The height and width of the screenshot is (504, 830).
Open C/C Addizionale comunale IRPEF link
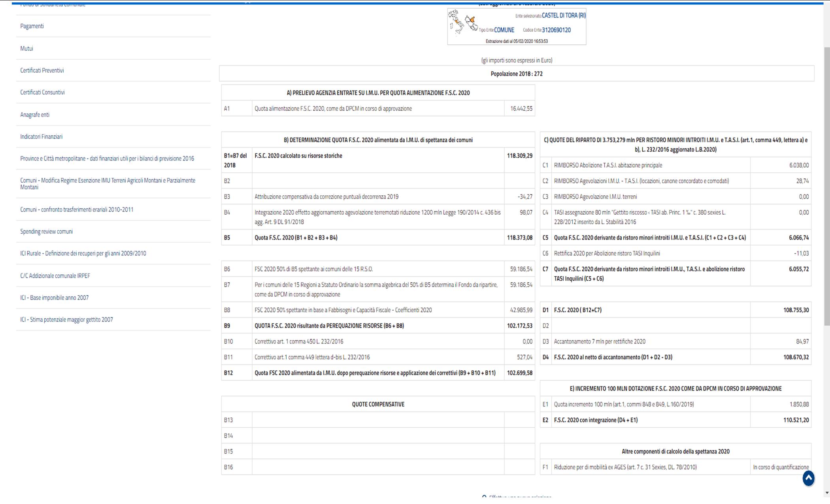[x=55, y=276]
